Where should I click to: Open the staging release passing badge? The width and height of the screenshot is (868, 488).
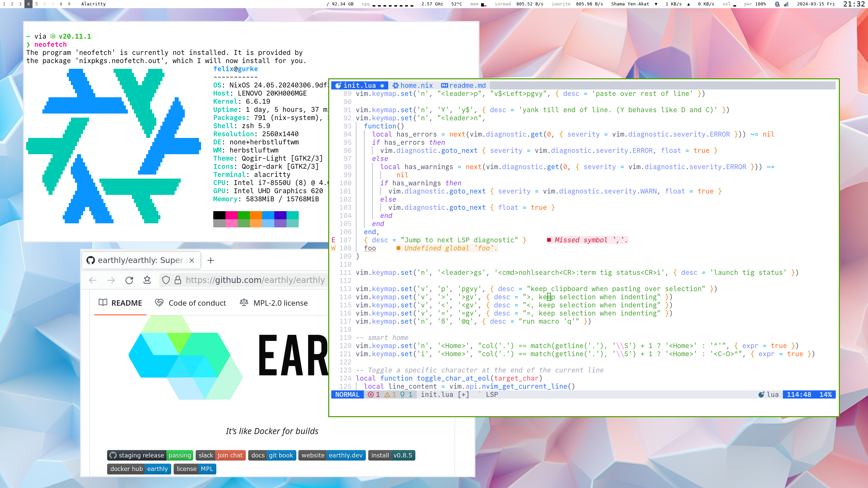tap(150, 455)
